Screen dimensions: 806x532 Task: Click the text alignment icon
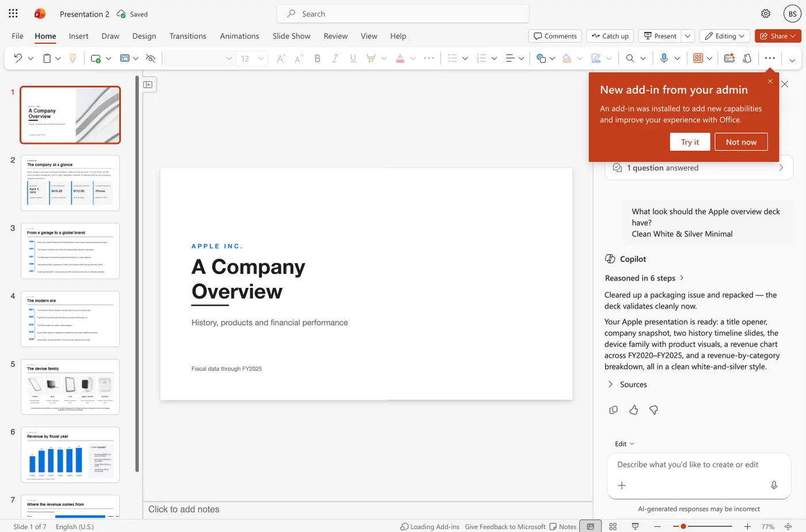pos(510,58)
